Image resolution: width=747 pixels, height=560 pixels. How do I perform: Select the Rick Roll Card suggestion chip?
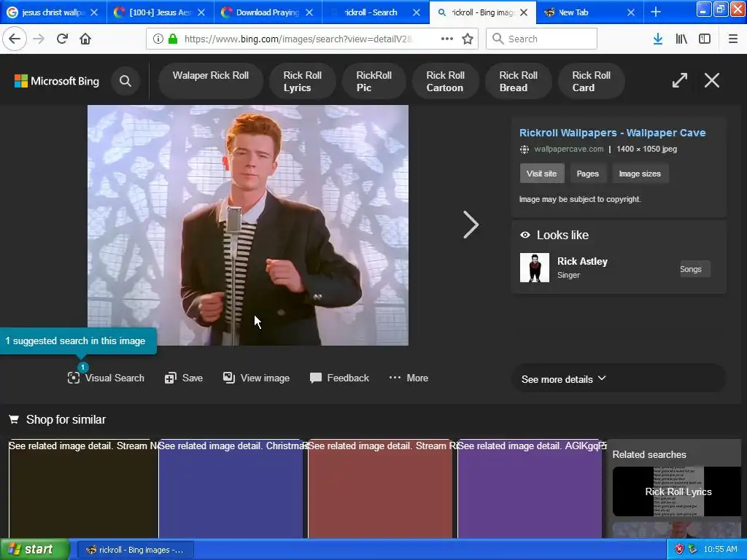(x=591, y=81)
